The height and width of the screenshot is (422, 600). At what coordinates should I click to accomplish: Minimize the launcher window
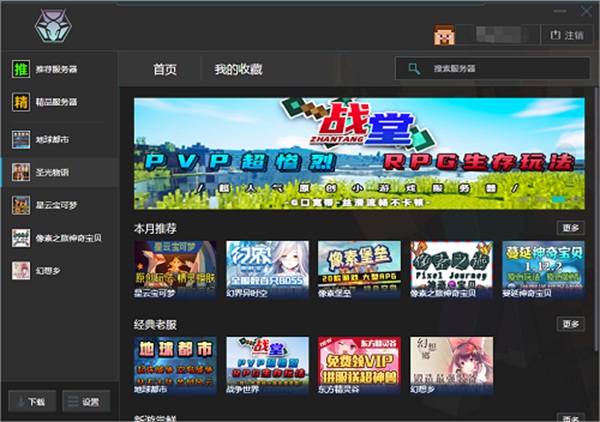click(x=560, y=11)
